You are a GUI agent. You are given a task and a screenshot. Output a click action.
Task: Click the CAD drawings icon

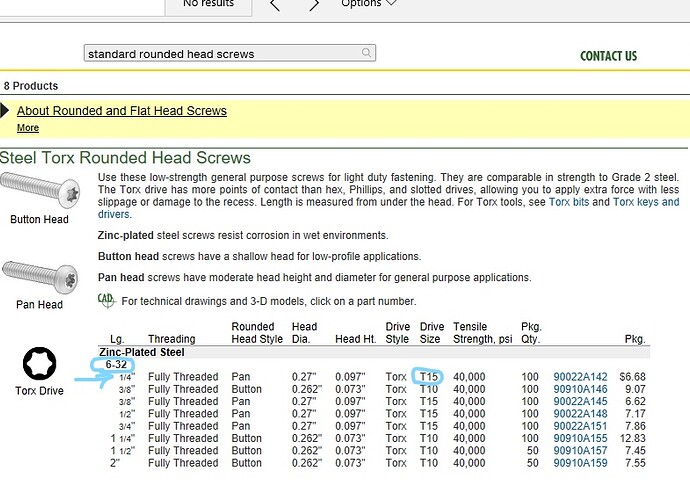point(106,301)
